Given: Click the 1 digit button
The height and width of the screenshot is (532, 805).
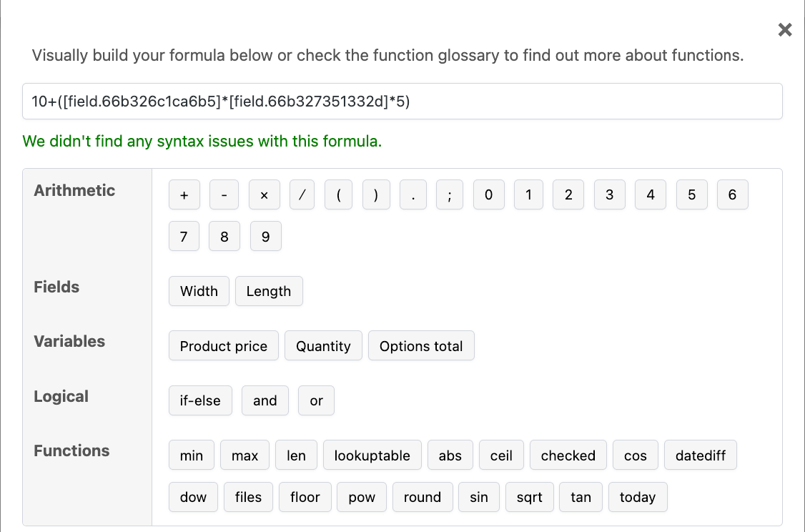Looking at the screenshot, I should click(x=528, y=194).
